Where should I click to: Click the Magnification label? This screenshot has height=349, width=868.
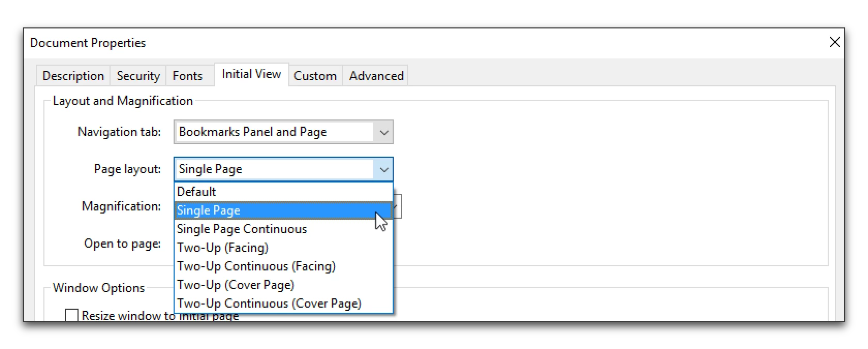point(121,206)
